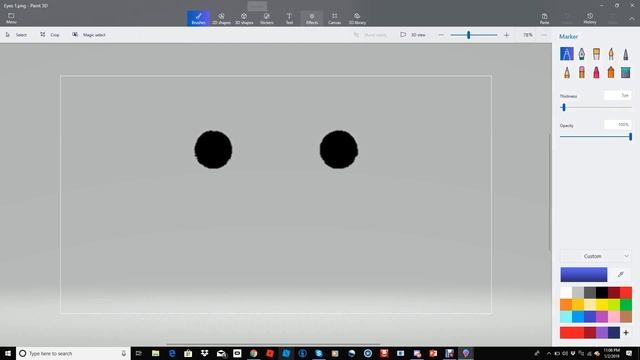Click the Paste button

544,18
